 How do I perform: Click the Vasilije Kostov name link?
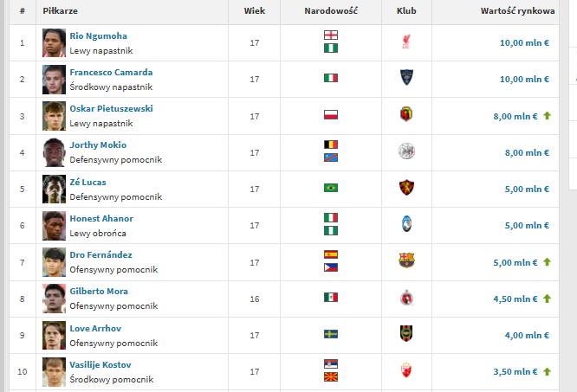[100, 365]
